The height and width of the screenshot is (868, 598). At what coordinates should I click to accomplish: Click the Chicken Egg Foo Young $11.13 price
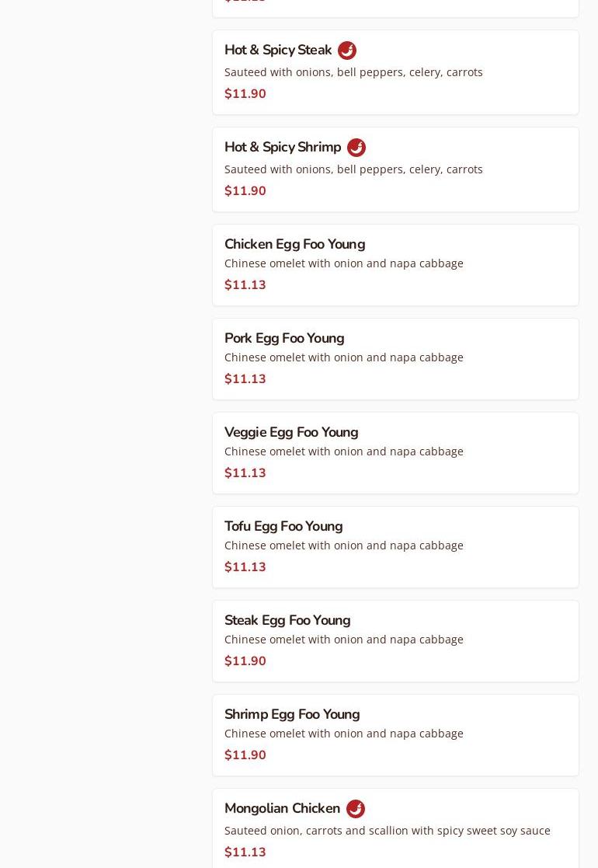245,285
